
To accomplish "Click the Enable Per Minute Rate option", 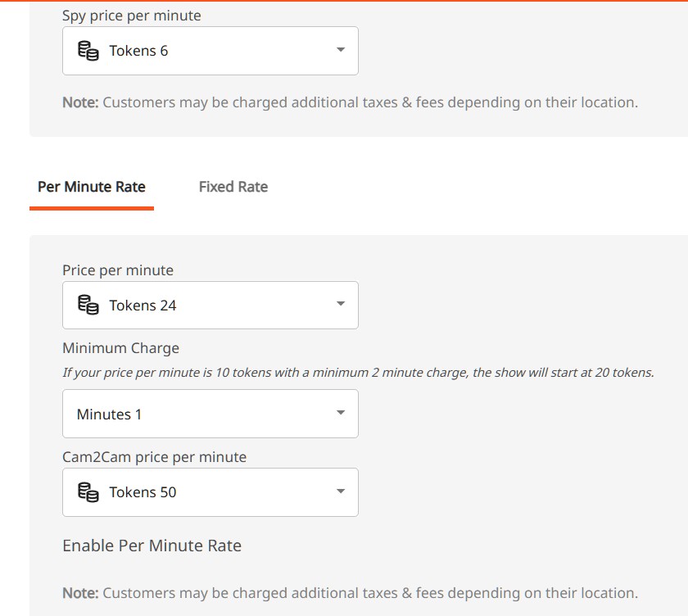I will [152, 546].
